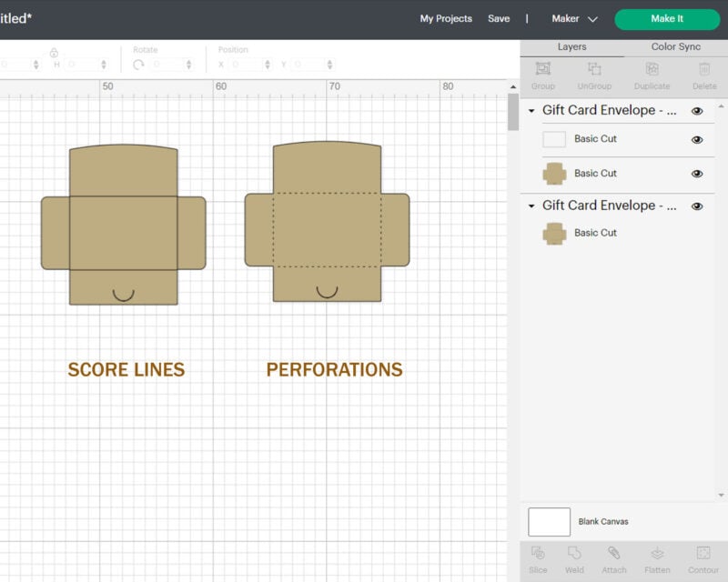
Task: Click the Flatten tool icon
Action: 657,554
